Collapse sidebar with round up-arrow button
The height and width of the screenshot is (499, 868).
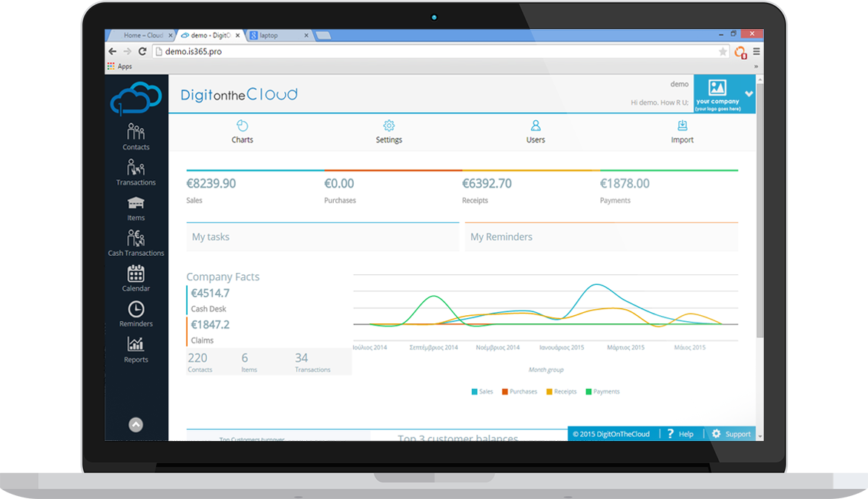pyautogui.click(x=136, y=424)
